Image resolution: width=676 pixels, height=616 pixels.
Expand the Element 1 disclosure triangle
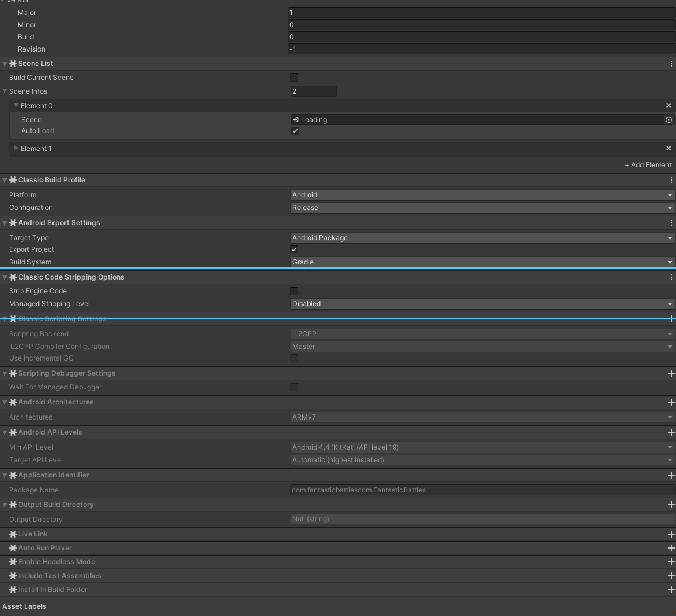point(16,148)
